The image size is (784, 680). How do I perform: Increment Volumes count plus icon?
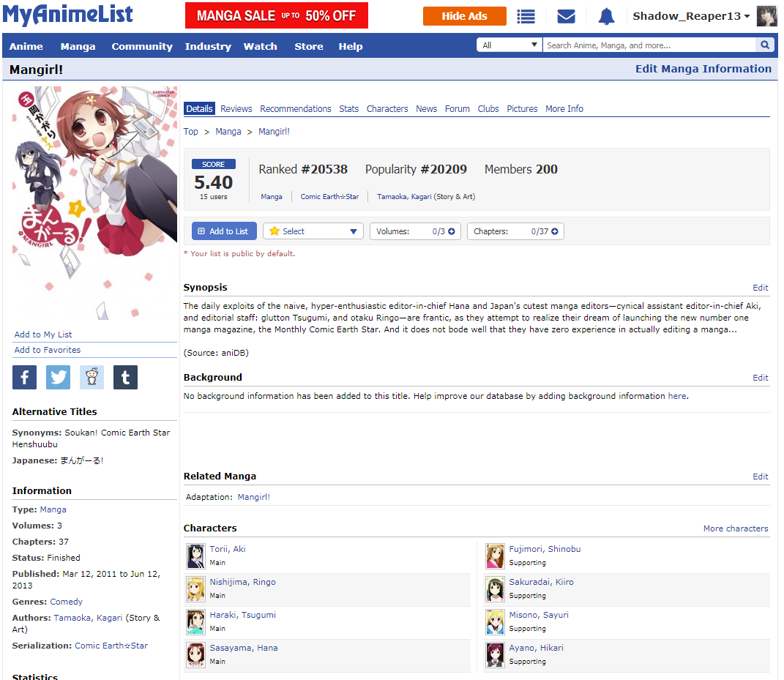click(452, 231)
